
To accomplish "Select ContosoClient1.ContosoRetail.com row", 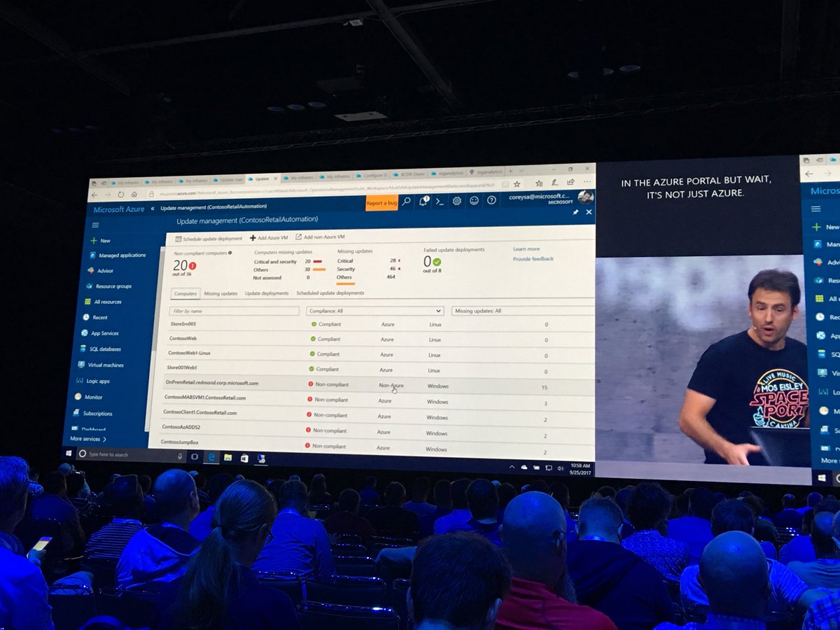I will [377, 415].
